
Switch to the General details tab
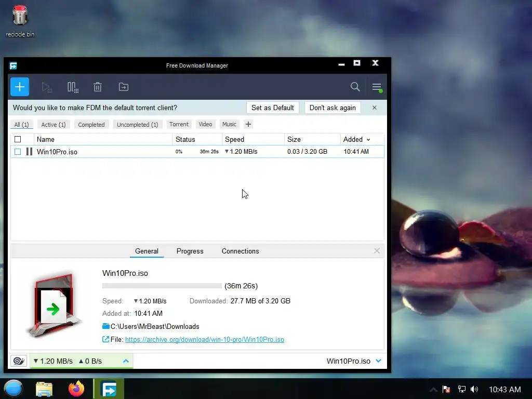pyautogui.click(x=147, y=251)
